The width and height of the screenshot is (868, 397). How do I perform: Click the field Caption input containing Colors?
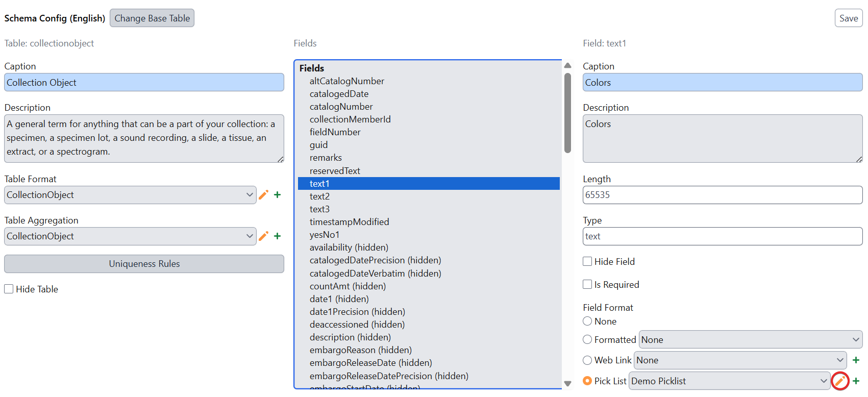coord(722,83)
